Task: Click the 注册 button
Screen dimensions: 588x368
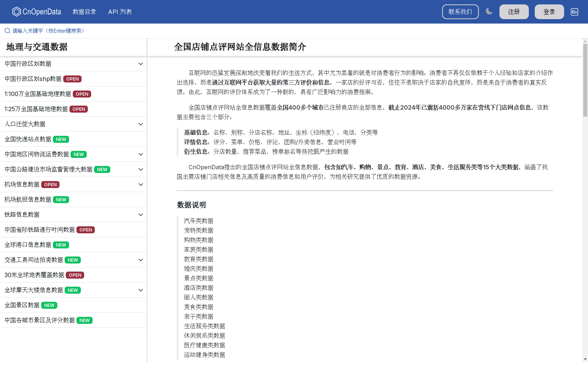Action: [x=514, y=12]
